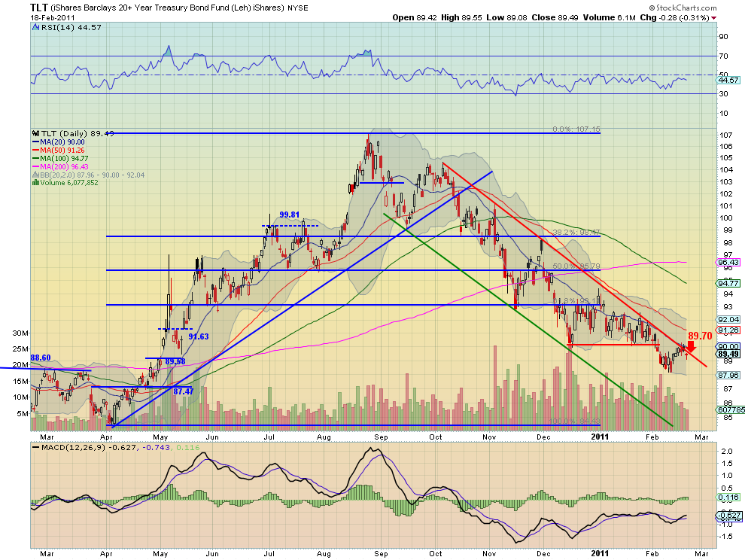
Task: Click the 50.0%: 95.79 Fibonacci label
Action: tap(576, 266)
